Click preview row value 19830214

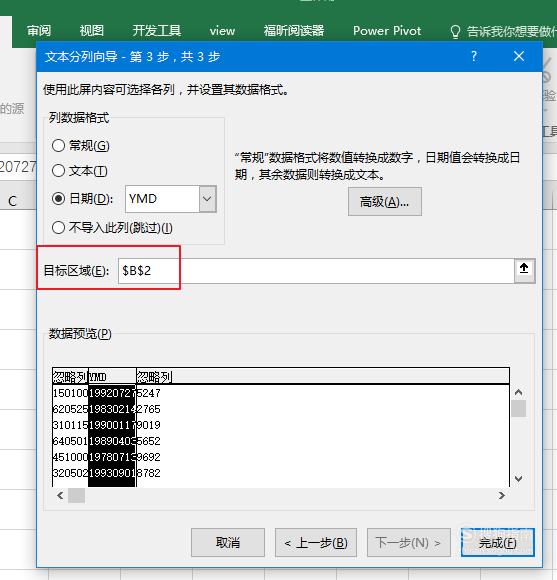coord(112,409)
